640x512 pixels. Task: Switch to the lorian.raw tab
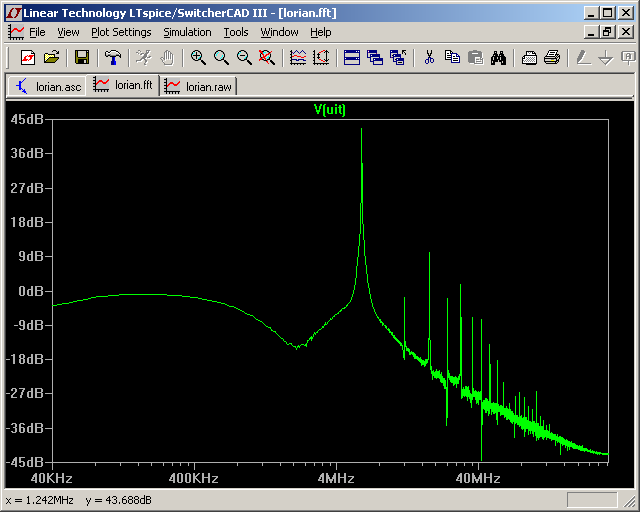pos(199,86)
